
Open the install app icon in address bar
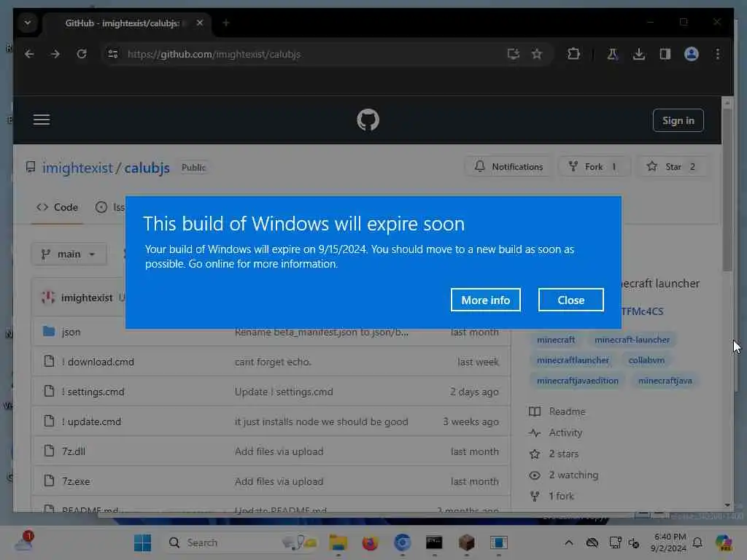click(513, 54)
